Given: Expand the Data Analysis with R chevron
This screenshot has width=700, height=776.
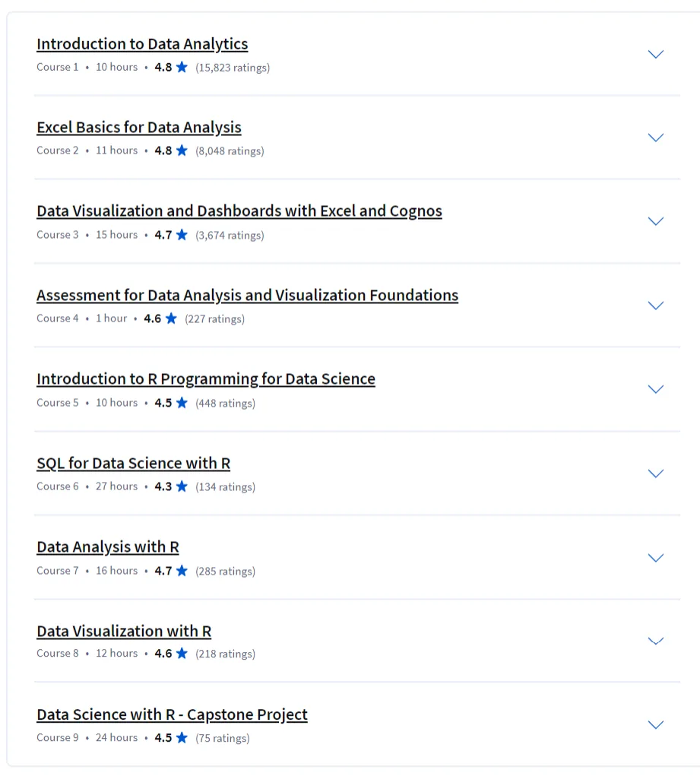Looking at the screenshot, I should (x=655, y=558).
